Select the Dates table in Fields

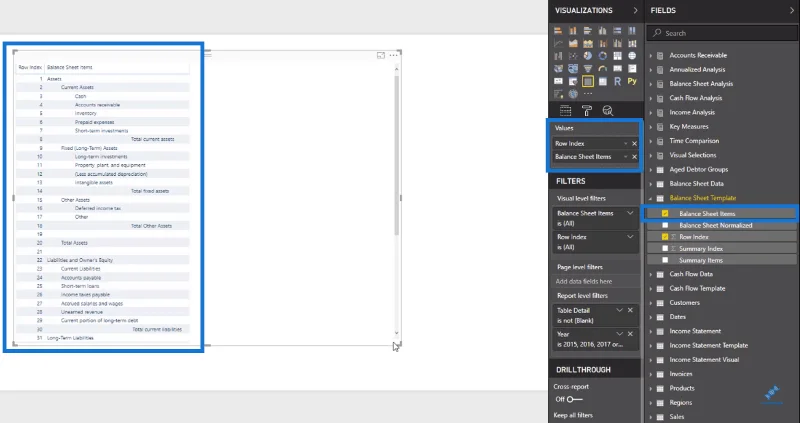point(678,317)
